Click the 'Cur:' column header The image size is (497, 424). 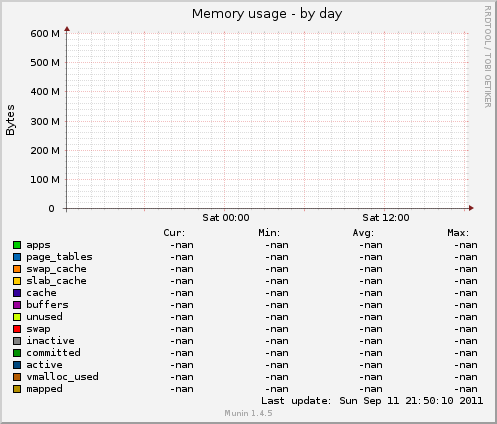click(x=174, y=233)
